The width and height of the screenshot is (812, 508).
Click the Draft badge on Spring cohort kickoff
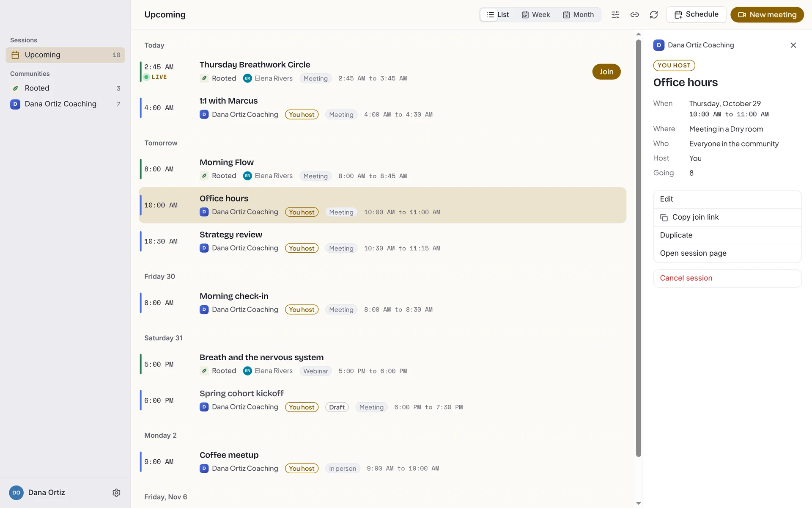(x=337, y=407)
